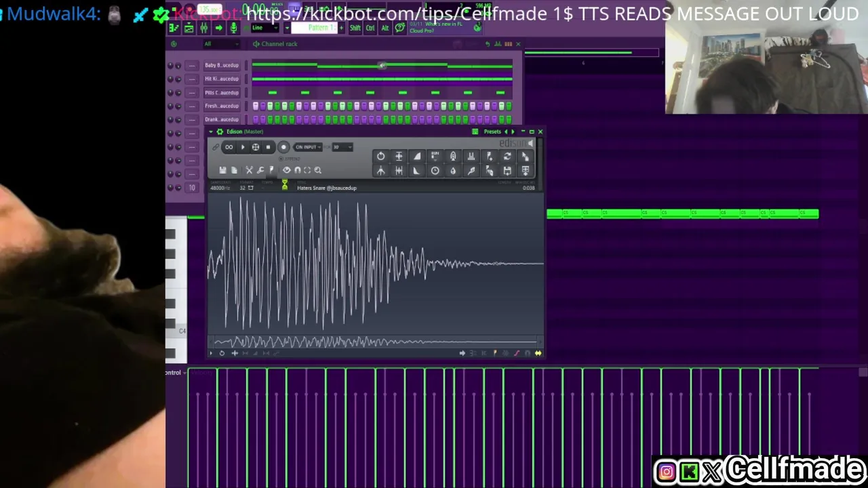Click Edison zoom magnifier icon

coord(317,170)
